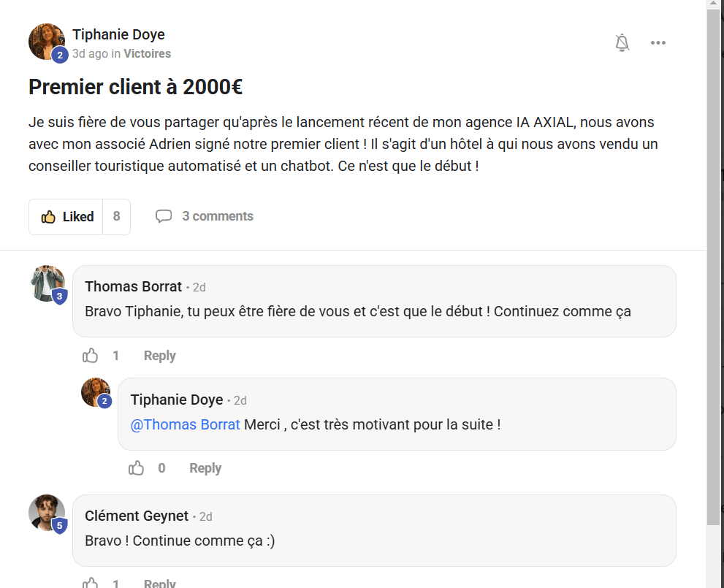The image size is (724, 588).
Task: Reply to Tiphanie Doye's nested comment
Action: pyautogui.click(x=205, y=468)
